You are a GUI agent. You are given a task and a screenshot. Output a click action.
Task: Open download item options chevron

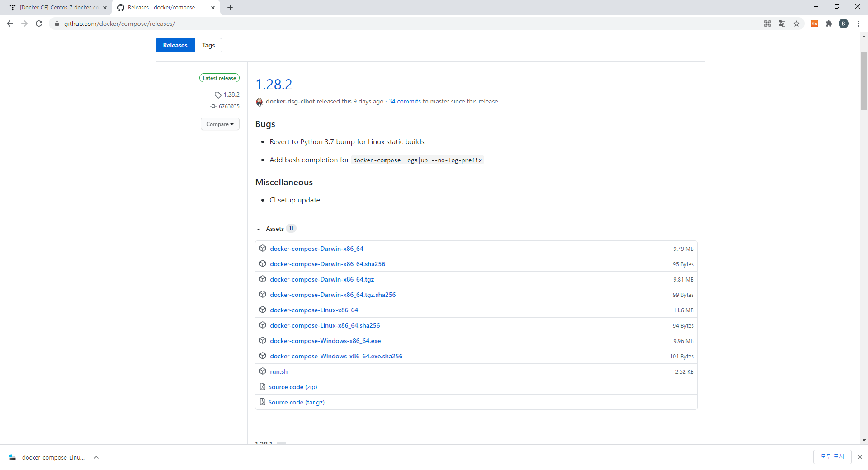coord(96,457)
